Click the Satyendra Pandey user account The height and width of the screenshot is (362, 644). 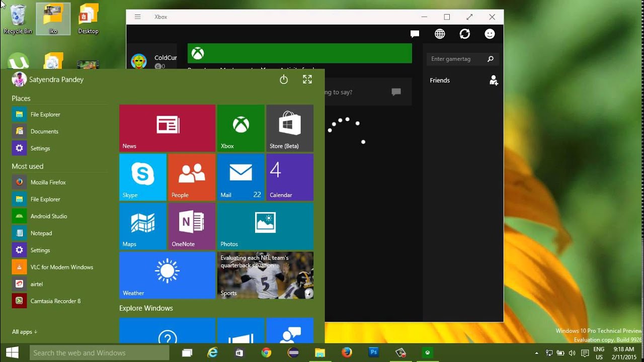(48, 79)
